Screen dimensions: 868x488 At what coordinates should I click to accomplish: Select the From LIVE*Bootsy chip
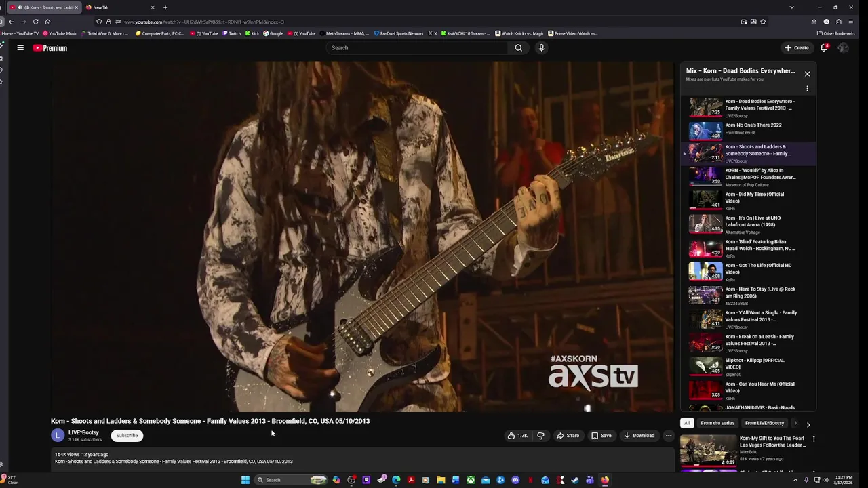click(x=764, y=423)
